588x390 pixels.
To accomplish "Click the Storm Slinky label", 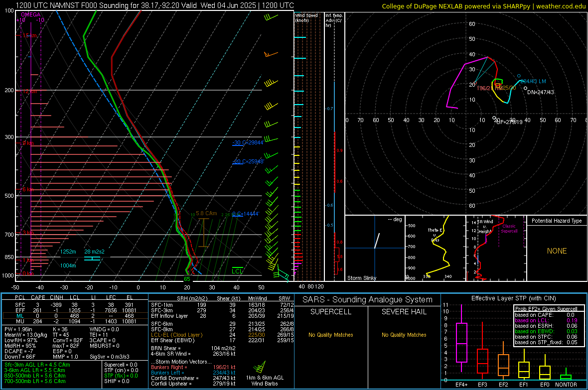I will click(x=361, y=278).
